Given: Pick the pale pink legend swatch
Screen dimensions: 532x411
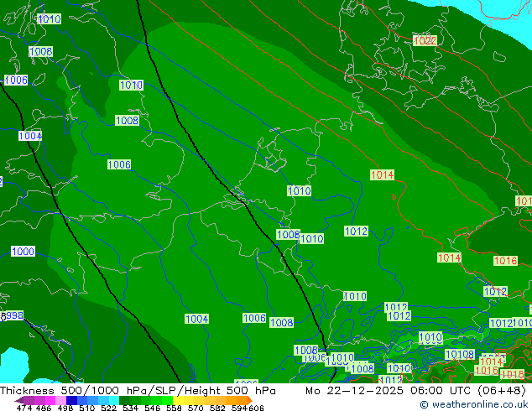Looking at the screenshot, I should click(x=60, y=401).
